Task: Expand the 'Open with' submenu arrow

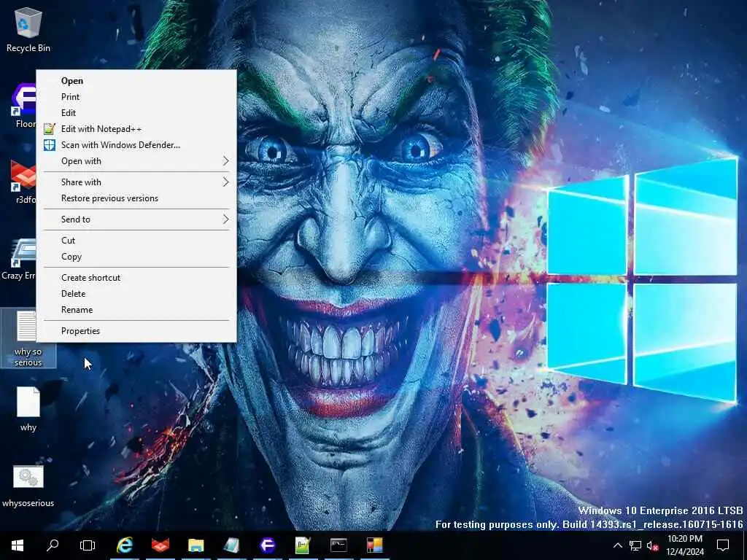Action: click(226, 161)
